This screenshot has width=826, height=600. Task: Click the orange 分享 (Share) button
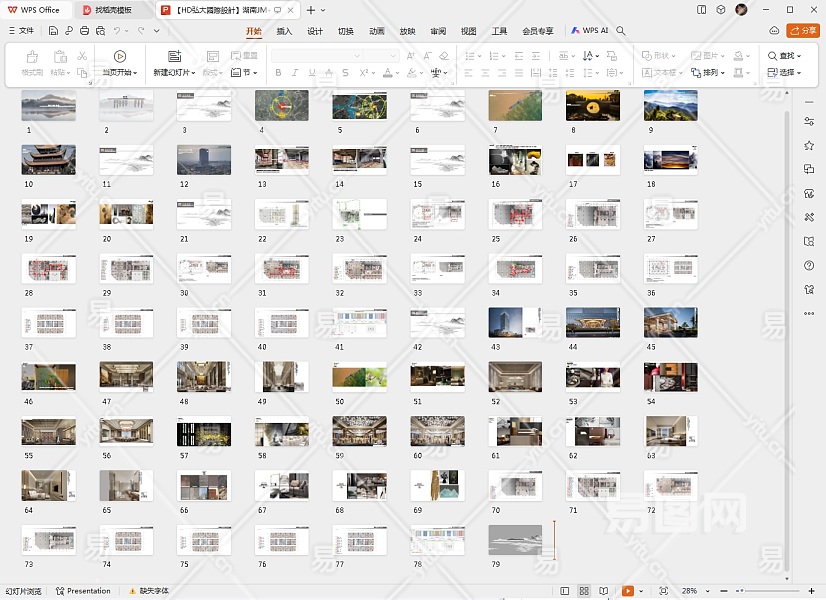pos(802,31)
